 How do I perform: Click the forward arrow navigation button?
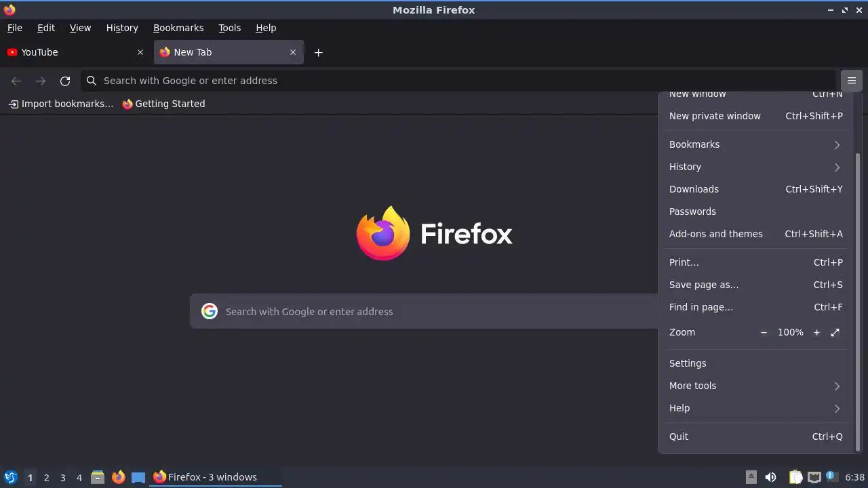click(x=41, y=81)
